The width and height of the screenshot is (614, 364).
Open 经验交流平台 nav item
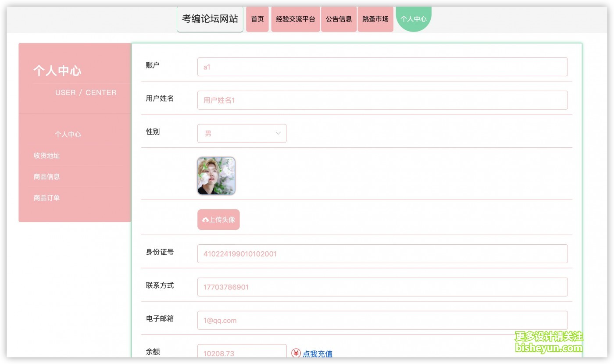click(296, 19)
